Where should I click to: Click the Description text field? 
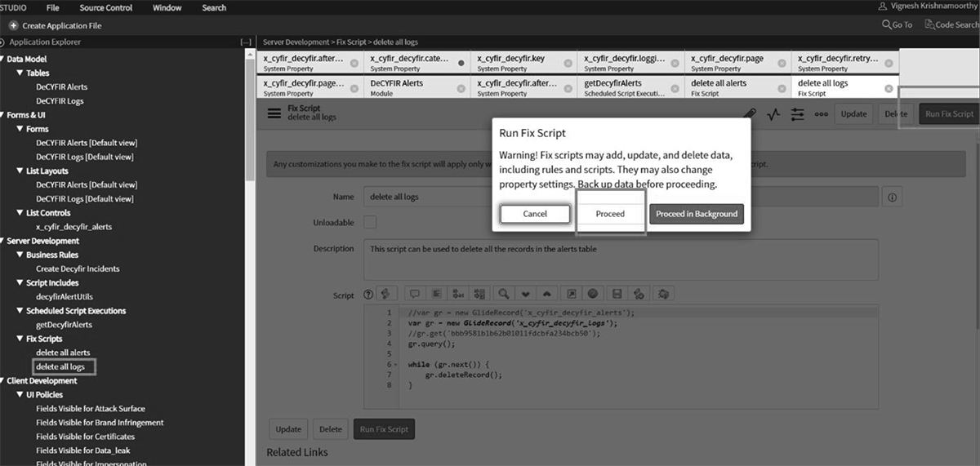point(621,260)
